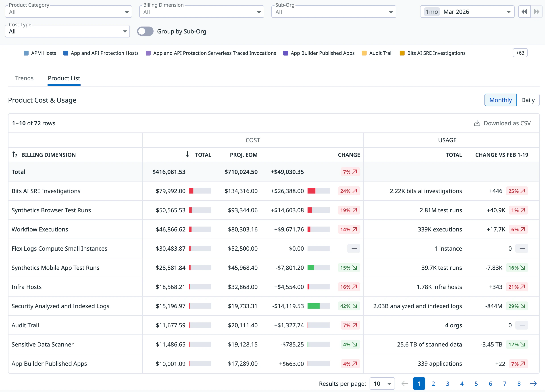Image resolution: width=545 pixels, height=392 pixels.
Task: Toggle Group by Sub-Org switch
Action: click(145, 31)
